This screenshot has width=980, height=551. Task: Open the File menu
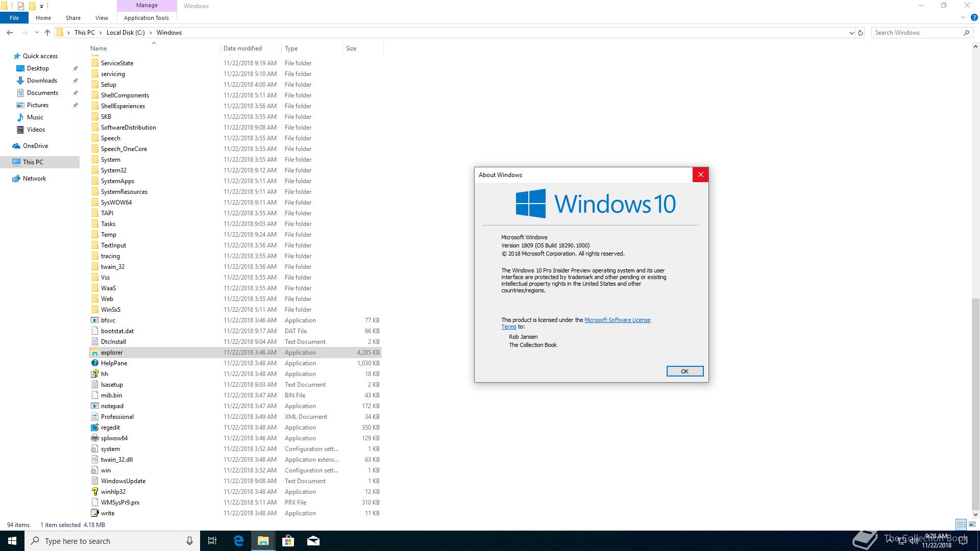[14, 18]
